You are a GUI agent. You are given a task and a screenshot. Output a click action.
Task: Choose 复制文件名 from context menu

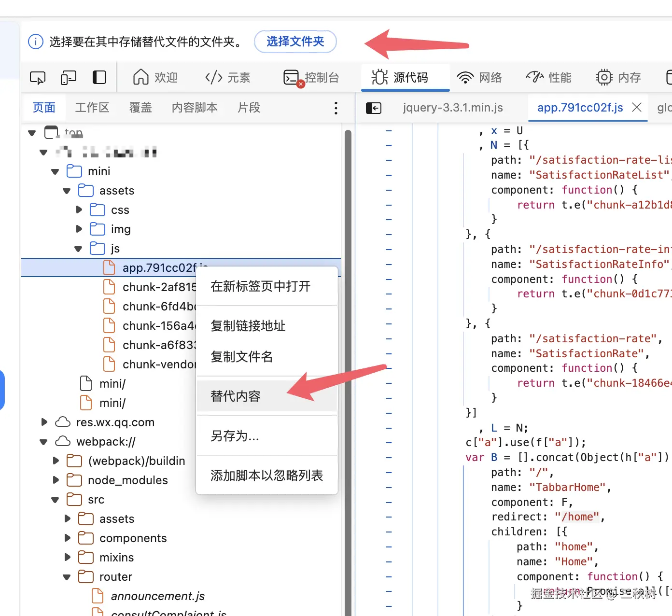266,357
